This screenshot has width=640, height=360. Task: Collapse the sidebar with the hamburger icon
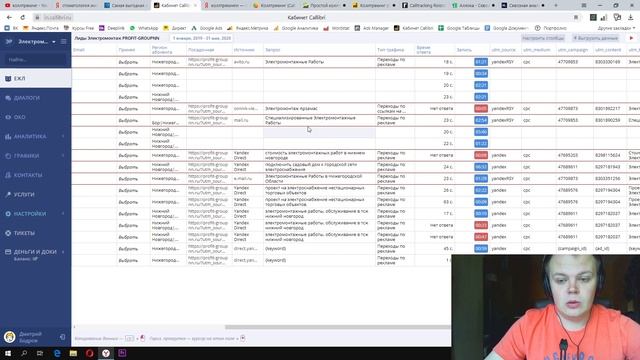click(x=64, y=42)
